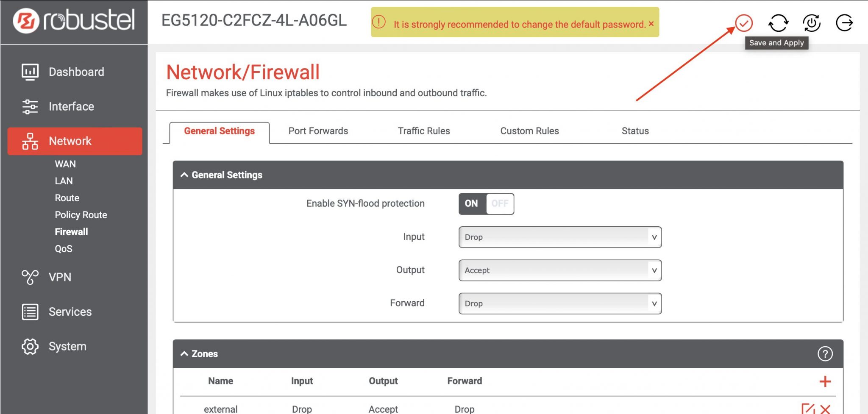Open the Input policy dropdown
Image resolution: width=868 pixels, height=414 pixels.
[x=559, y=237]
